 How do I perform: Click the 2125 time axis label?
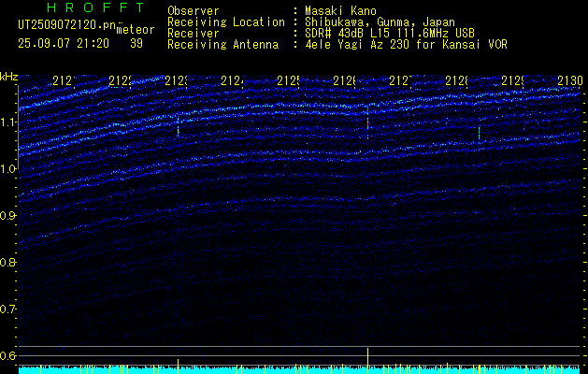[288, 80]
